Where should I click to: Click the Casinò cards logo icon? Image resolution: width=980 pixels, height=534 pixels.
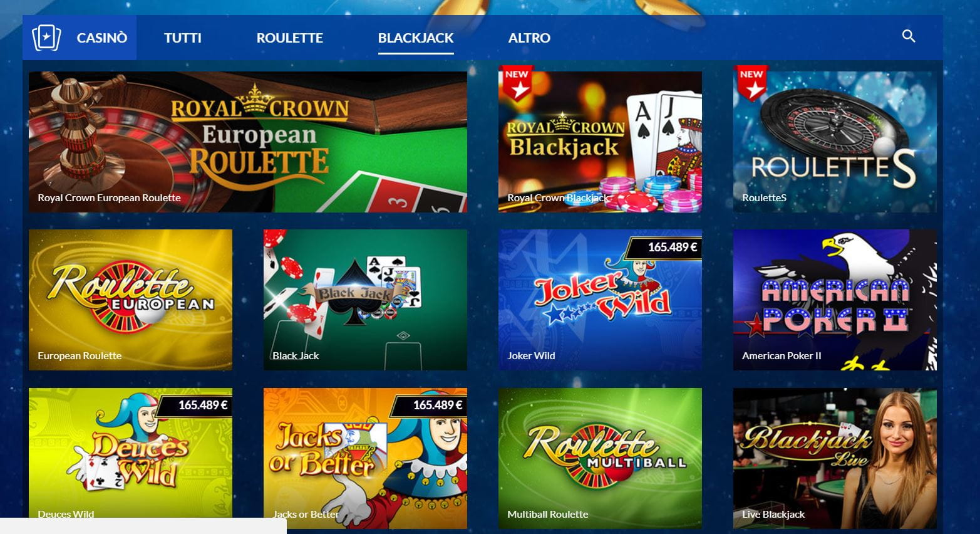[x=46, y=38]
